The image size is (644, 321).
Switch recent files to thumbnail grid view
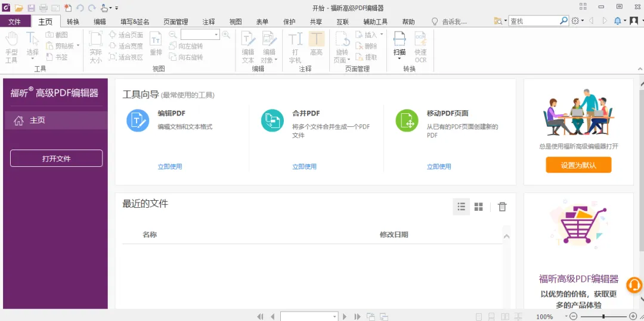(478, 207)
